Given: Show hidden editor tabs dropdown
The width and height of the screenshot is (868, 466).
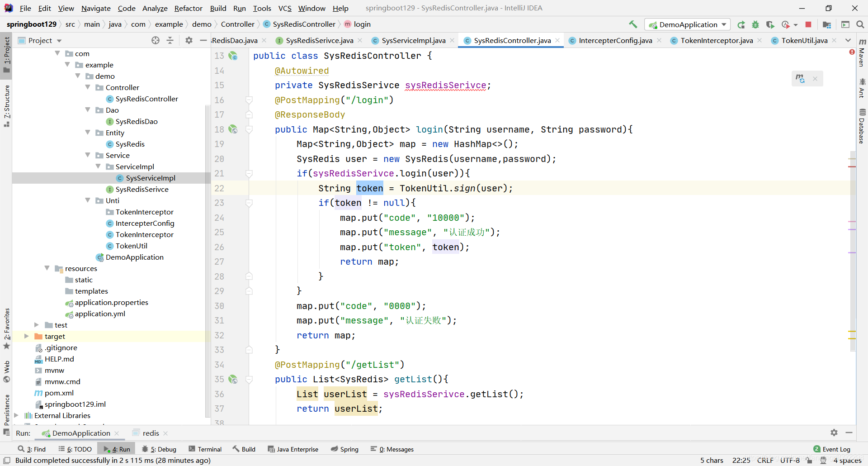Looking at the screenshot, I should click(848, 40).
